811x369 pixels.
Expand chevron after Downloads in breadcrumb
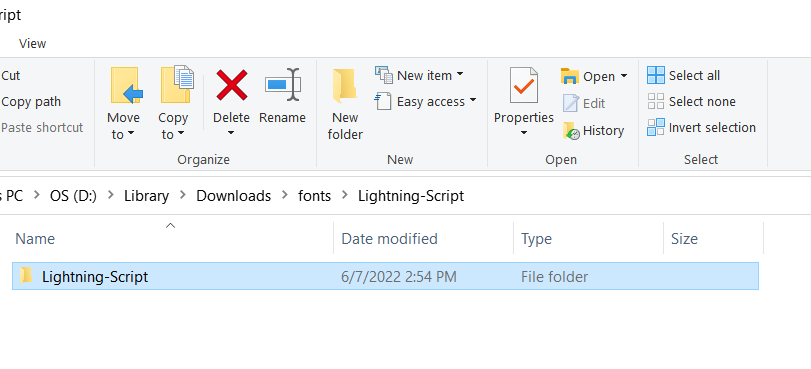(x=284, y=196)
